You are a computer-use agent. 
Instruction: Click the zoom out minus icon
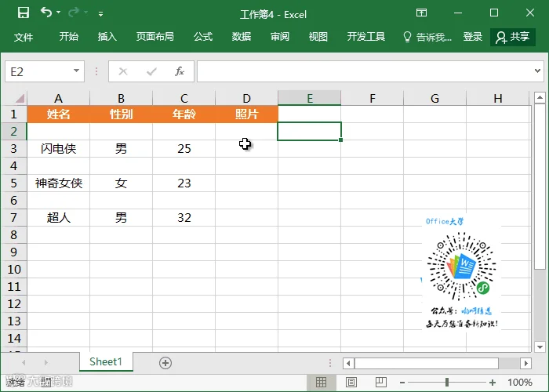(x=402, y=383)
